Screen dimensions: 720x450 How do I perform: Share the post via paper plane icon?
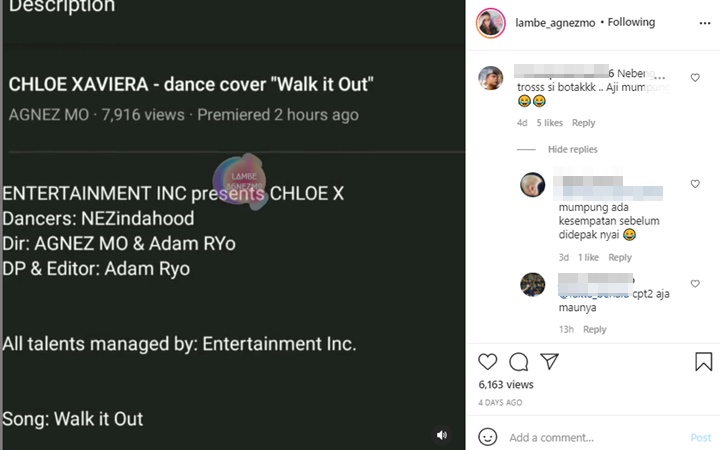pyautogui.click(x=550, y=361)
